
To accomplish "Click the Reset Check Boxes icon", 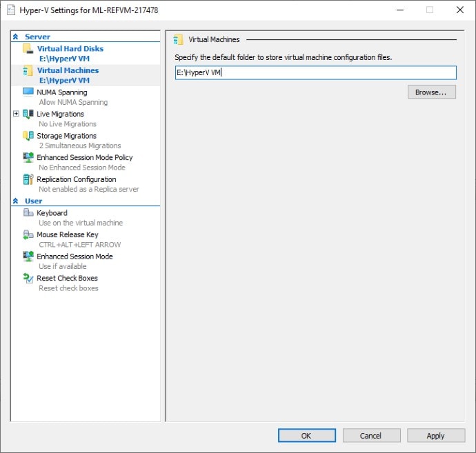I will [28, 279].
